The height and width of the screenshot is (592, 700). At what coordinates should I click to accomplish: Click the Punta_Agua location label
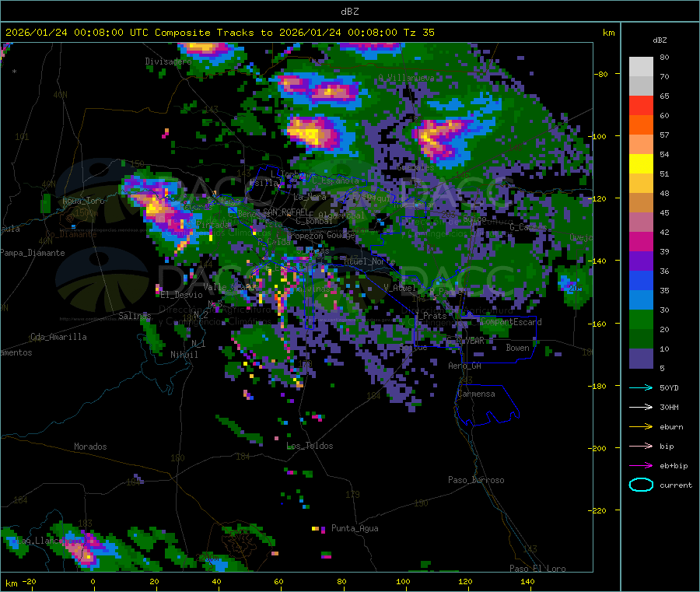coord(355,528)
